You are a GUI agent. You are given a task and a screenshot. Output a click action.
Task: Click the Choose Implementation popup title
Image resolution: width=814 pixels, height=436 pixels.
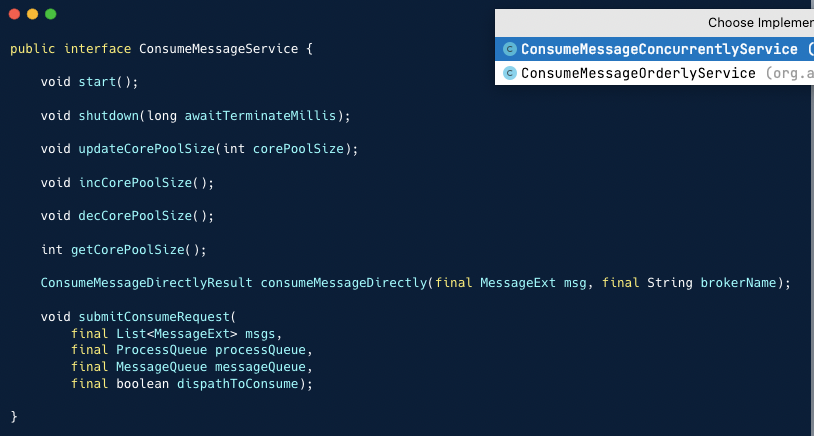(761, 23)
